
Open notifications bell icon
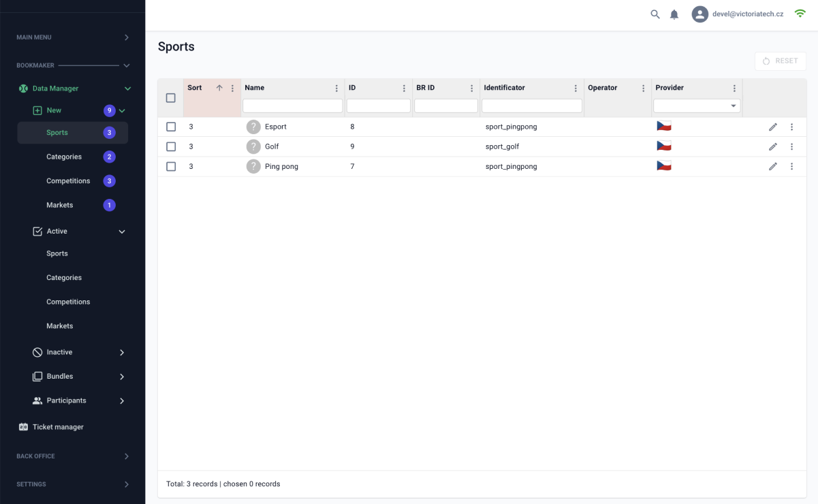coord(674,14)
